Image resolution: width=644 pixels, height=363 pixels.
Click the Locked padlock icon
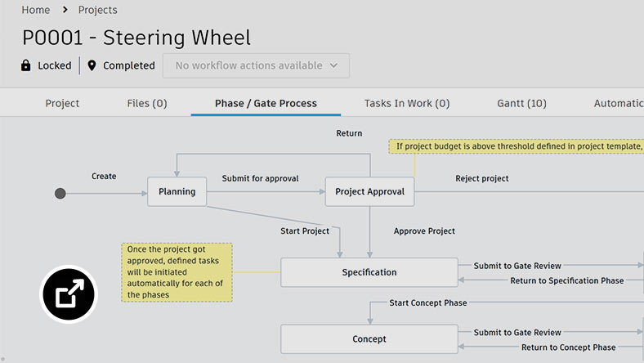coord(26,65)
